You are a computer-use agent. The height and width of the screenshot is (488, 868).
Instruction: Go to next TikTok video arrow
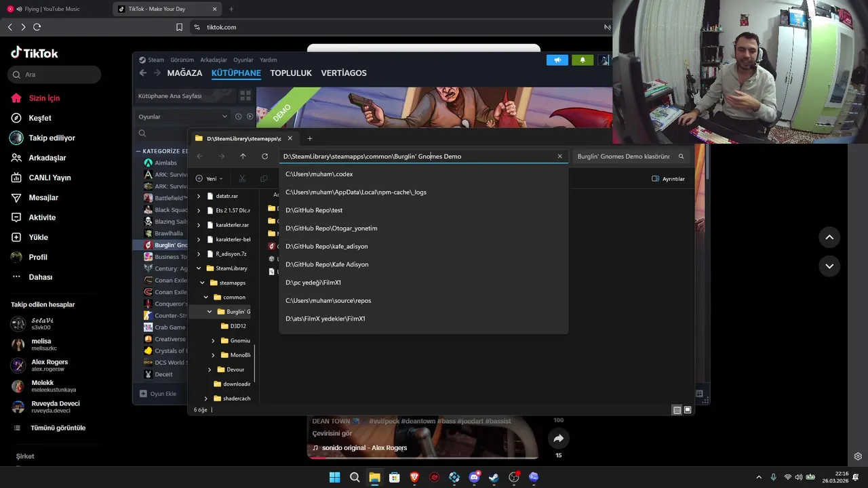[829, 266]
